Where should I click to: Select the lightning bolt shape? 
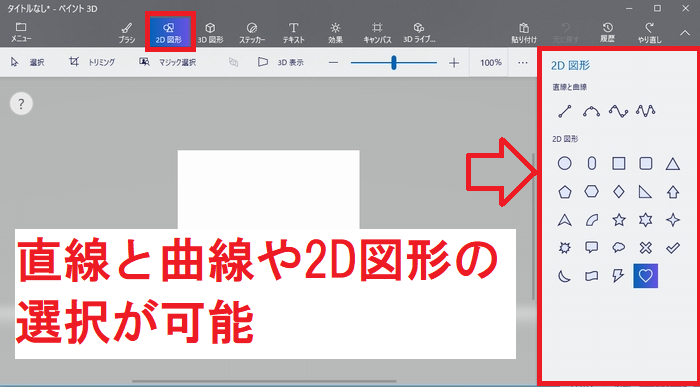click(618, 276)
